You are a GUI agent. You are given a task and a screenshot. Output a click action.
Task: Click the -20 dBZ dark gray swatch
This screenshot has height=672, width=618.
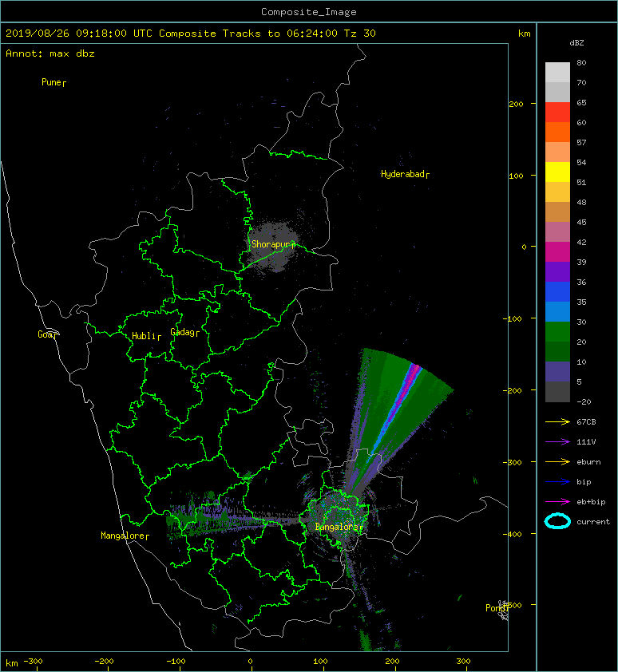coord(557,392)
